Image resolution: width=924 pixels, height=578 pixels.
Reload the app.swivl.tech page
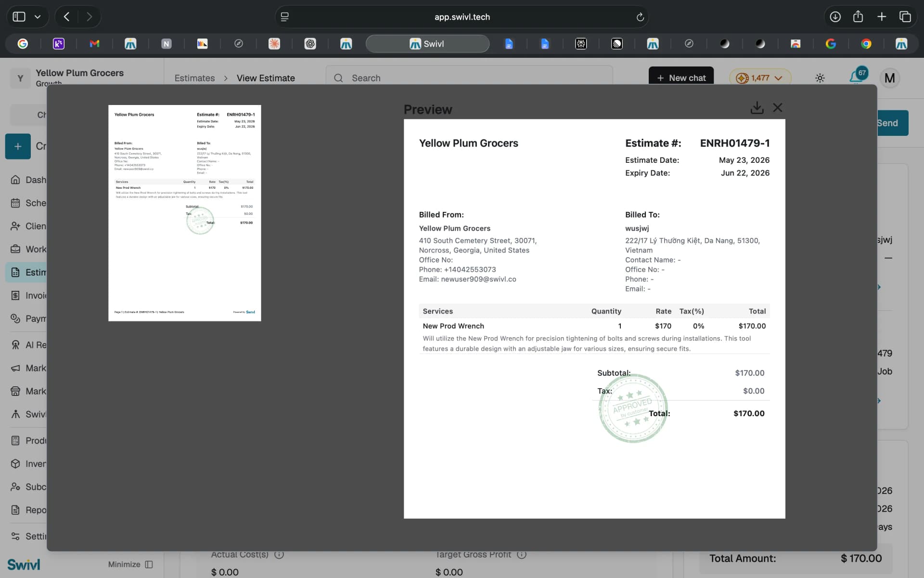point(640,17)
